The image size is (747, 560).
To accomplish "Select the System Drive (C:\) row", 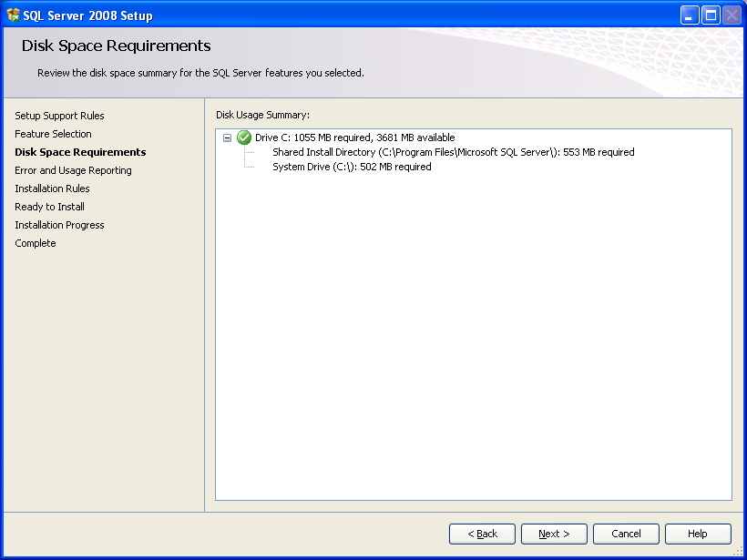I will 352,167.
